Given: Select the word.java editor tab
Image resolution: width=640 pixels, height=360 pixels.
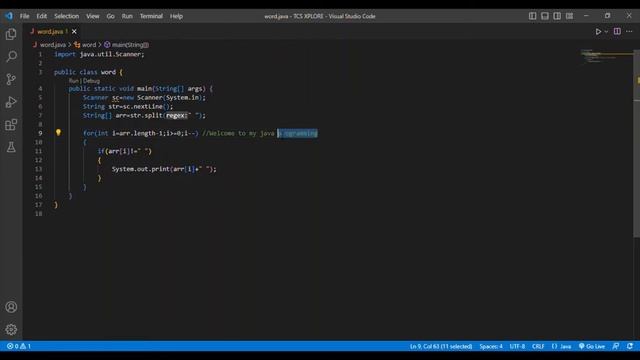Looking at the screenshot, I should coord(52,31).
